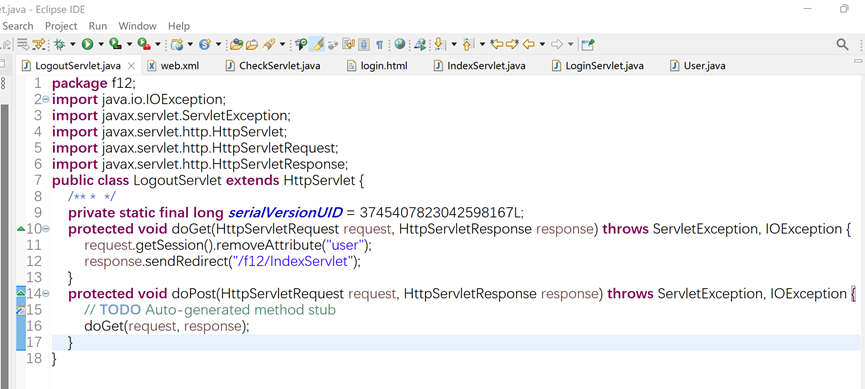Switch to the CheckServlet.java tab
This screenshot has width=865, height=389.
pyautogui.click(x=273, y=66)
